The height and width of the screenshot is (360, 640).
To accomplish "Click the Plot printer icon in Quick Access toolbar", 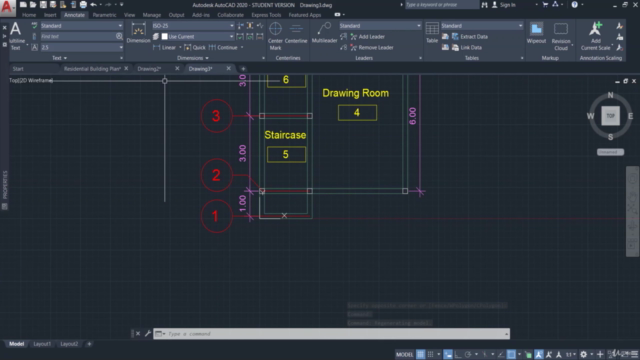I will coord(83,5).
